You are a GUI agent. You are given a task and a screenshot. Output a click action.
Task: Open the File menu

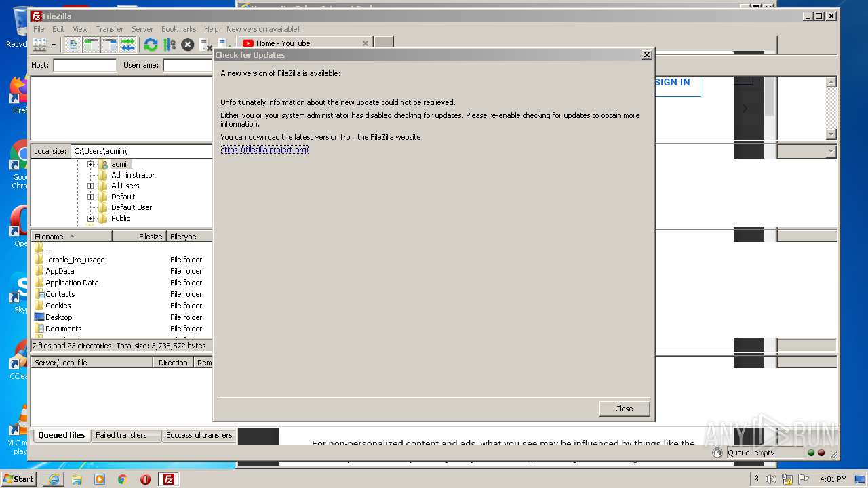(39, 29)
